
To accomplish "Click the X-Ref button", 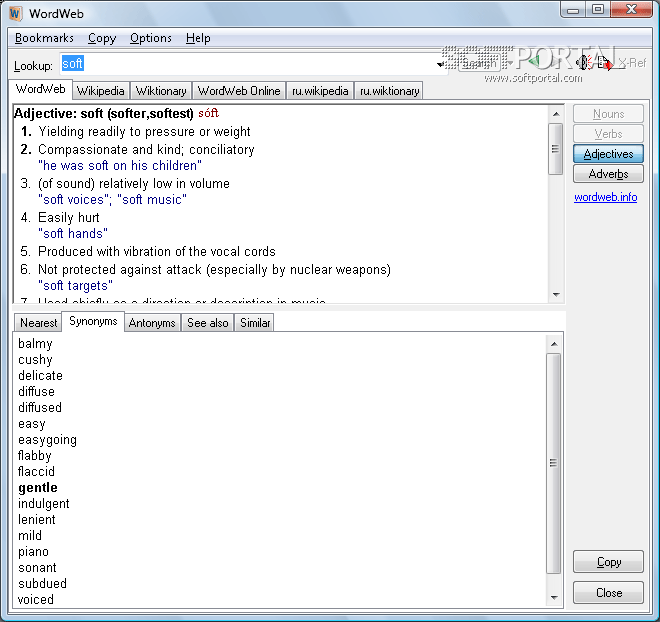I will pos(632,63).
